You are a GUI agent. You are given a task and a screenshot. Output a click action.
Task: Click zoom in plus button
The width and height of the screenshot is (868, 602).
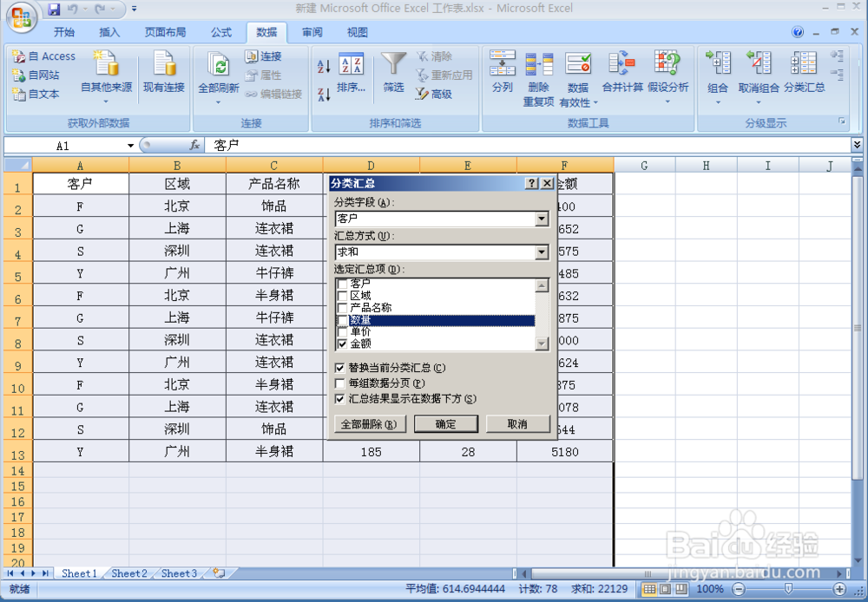tap(839, 589)
